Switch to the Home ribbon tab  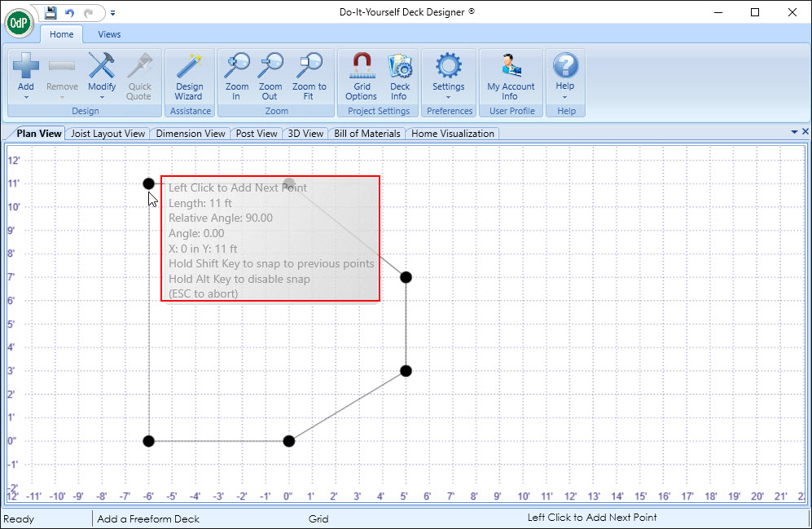[x=62, y=34]
